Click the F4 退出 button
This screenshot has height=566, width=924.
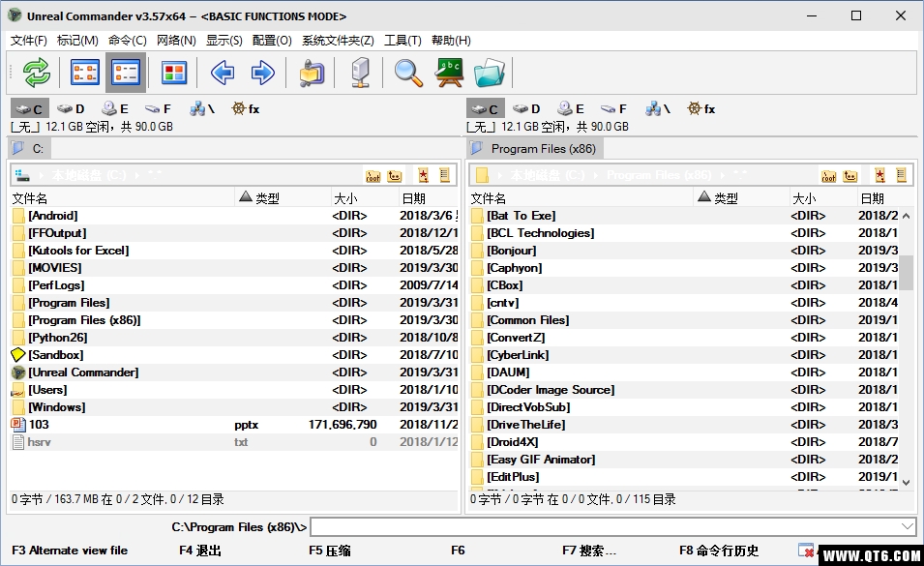click(200, 551)
